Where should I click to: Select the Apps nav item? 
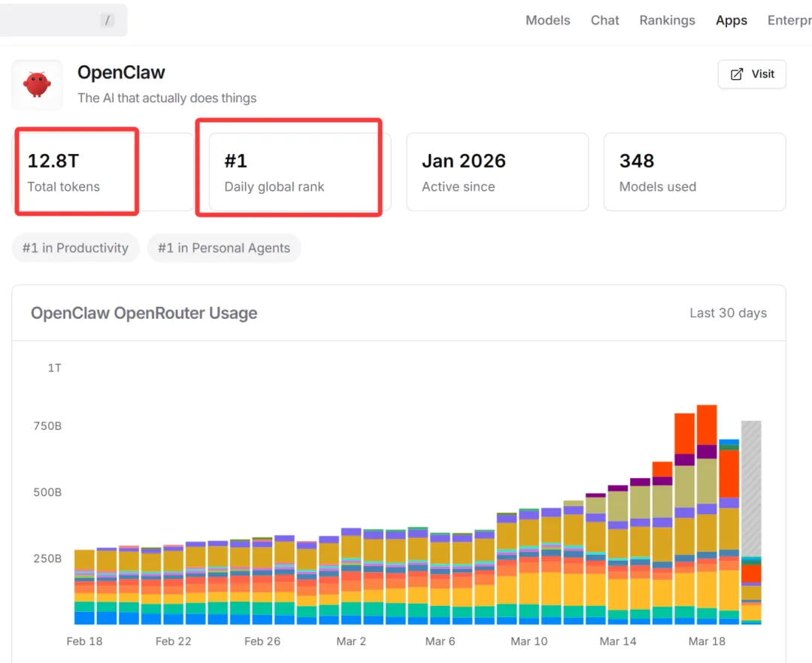(732, 20)
